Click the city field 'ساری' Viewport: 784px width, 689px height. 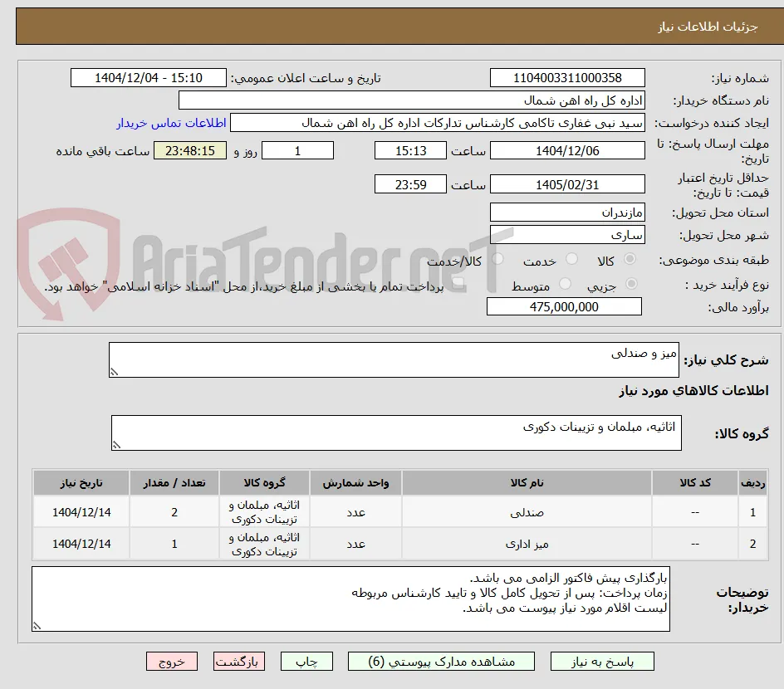(x=567, y=235)
